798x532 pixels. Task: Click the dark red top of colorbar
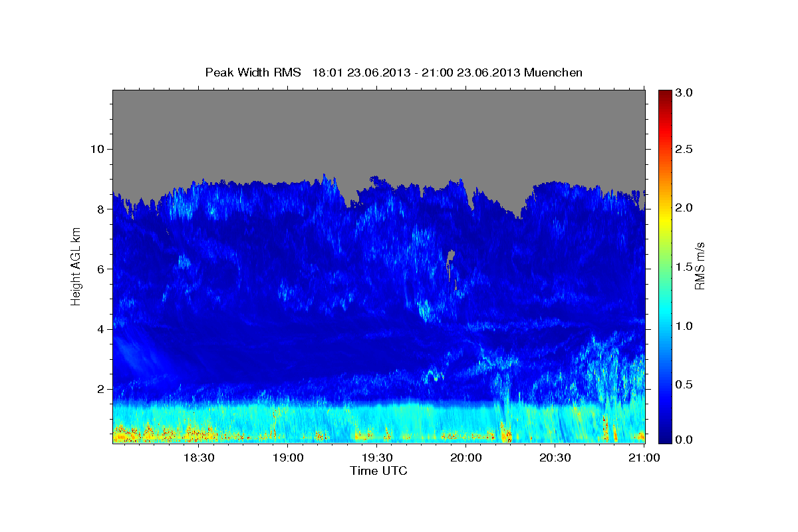[664, 96]
